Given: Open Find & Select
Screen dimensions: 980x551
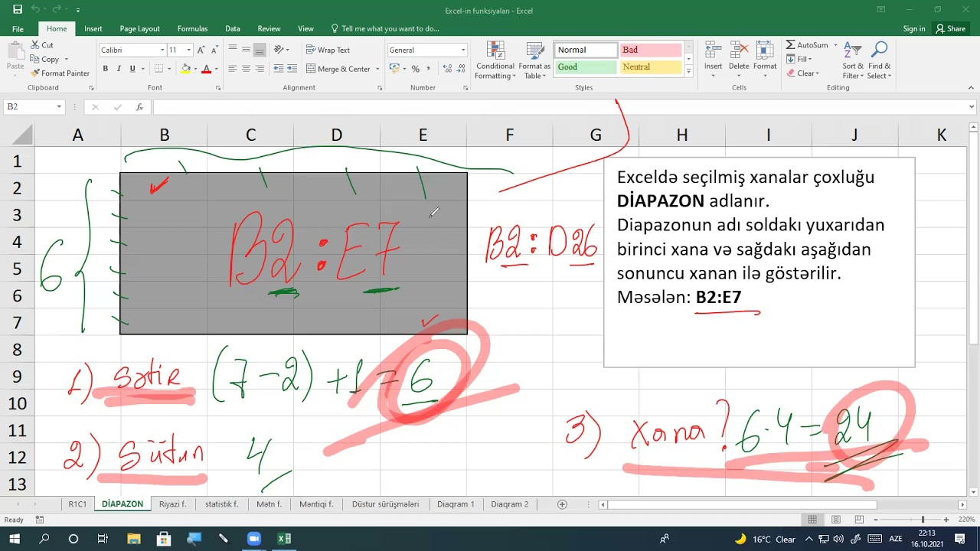Looking at the screenshot, I should click(879, 60).
